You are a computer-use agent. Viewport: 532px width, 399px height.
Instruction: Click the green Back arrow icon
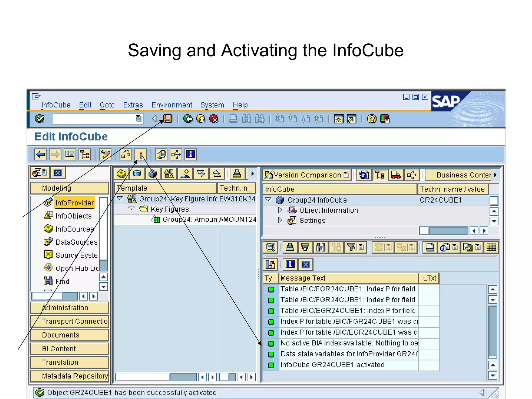(188, 119)
